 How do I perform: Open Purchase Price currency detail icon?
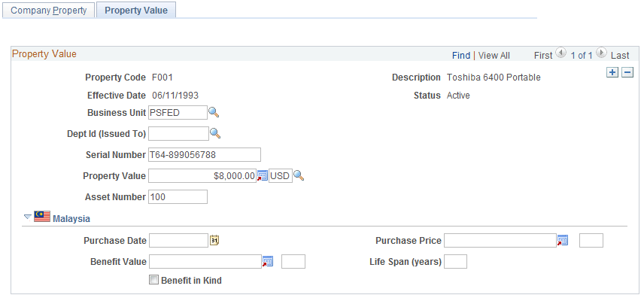click(x=563, y=241)
